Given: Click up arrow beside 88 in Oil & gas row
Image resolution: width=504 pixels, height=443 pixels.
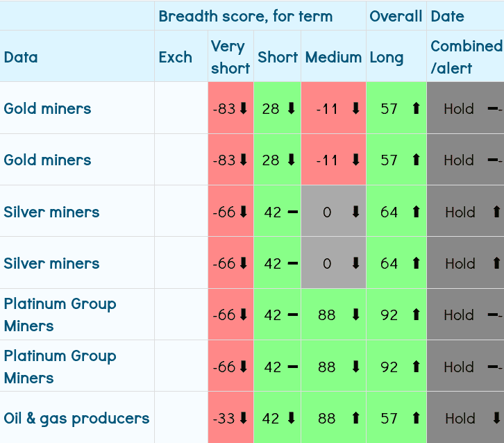Looking at the screenshot, I should click(356, 418).
